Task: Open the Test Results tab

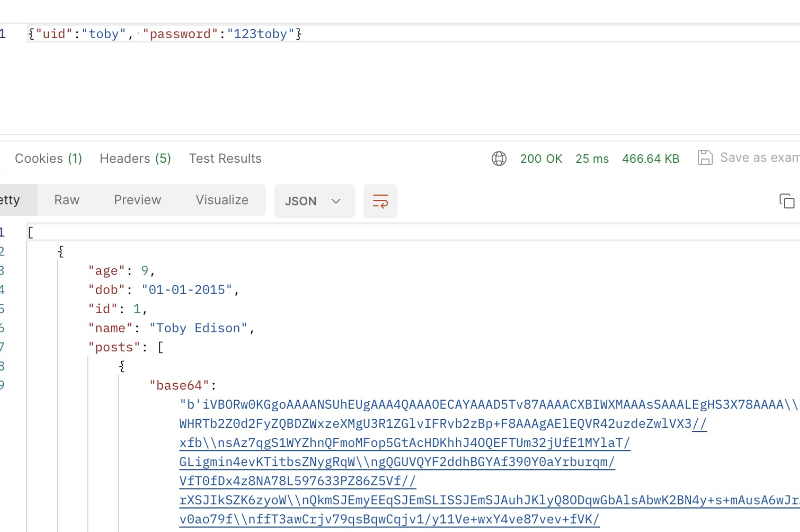Action: click(x=225, y=159)
